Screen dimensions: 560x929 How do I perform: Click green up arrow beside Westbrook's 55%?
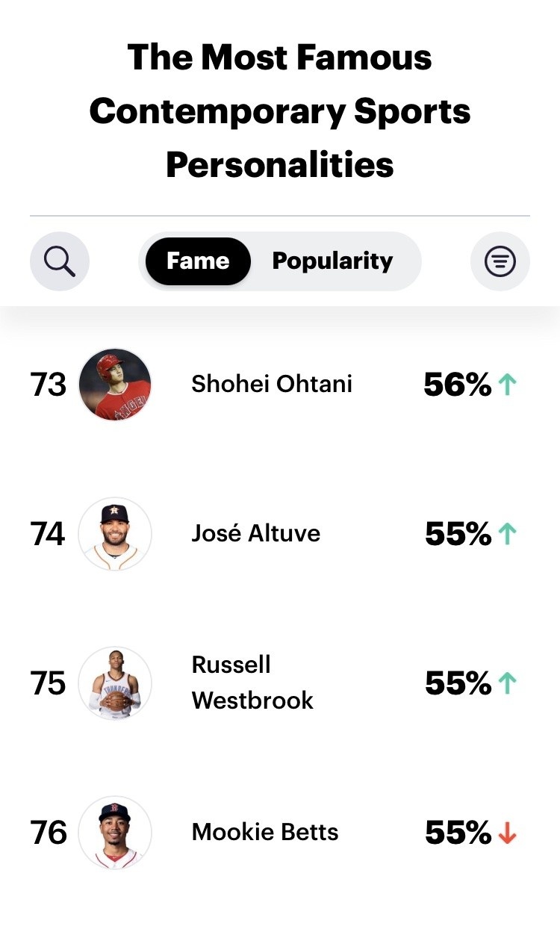click(x=508, y=683)
